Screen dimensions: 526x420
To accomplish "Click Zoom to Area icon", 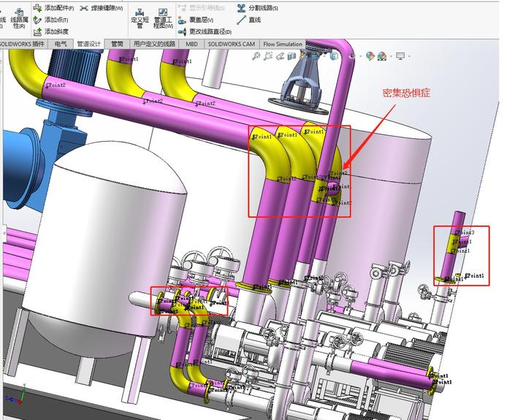I will click(x=267, y=56).
